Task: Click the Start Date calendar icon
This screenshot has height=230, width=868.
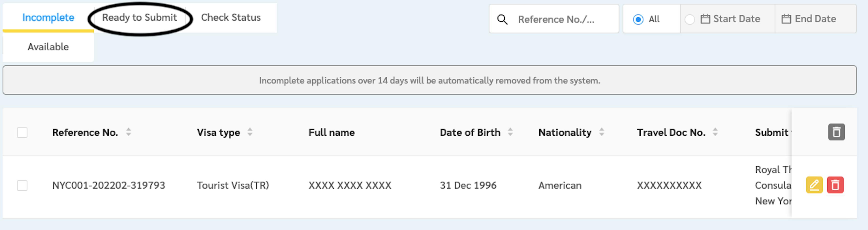Action: (x=705, y=19)
